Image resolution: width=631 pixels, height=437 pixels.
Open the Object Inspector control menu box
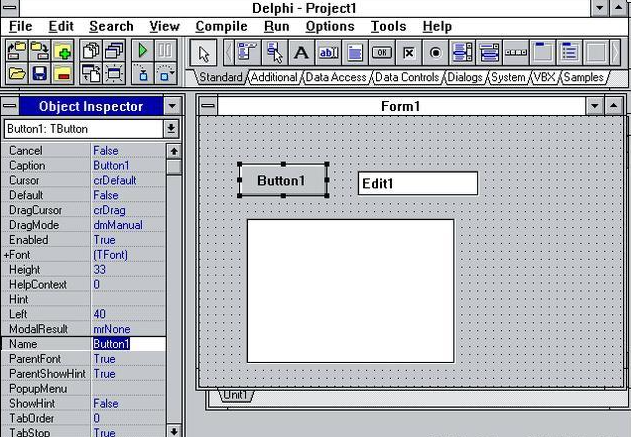point(10,106)
